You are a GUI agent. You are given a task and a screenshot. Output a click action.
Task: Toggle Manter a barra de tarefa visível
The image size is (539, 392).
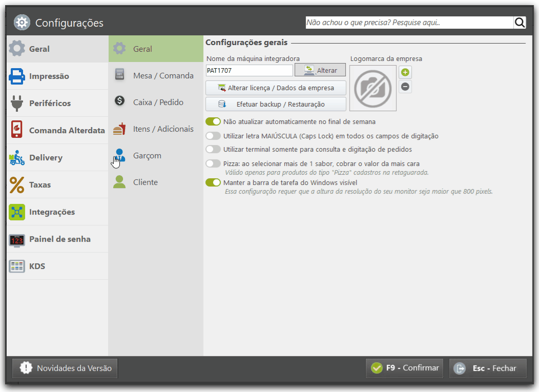click(213, 182)
